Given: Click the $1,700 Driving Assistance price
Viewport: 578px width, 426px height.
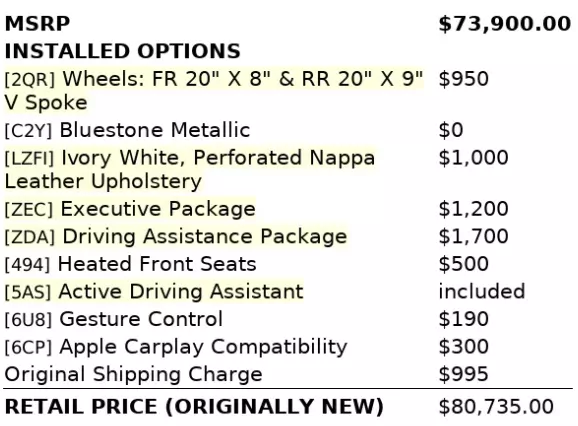Looking at the screenshot, I should pyautogui.click(x=473, y=236).
